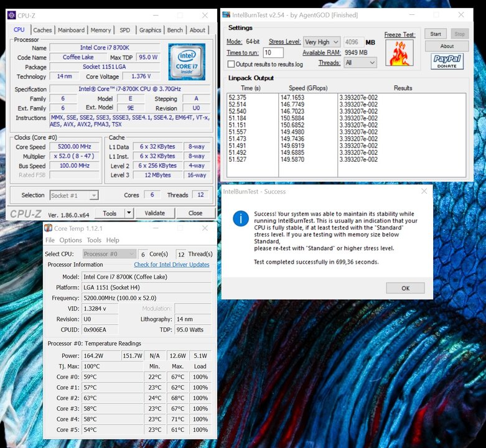Click the Intel Core i7 8700K name field

105,48
